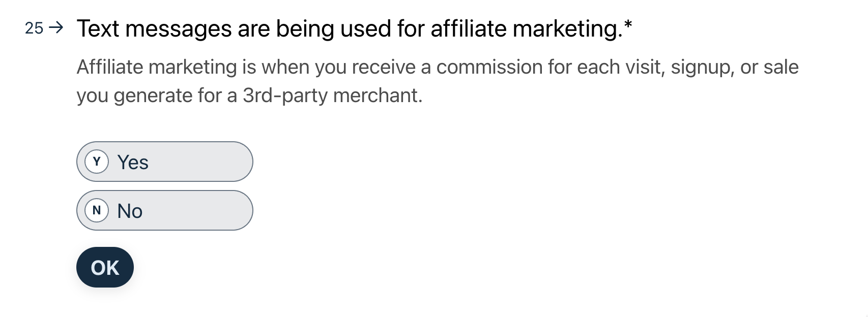Select the "No" answer option
The width and height of the screenshot is (868, 317).
(164, 210)
